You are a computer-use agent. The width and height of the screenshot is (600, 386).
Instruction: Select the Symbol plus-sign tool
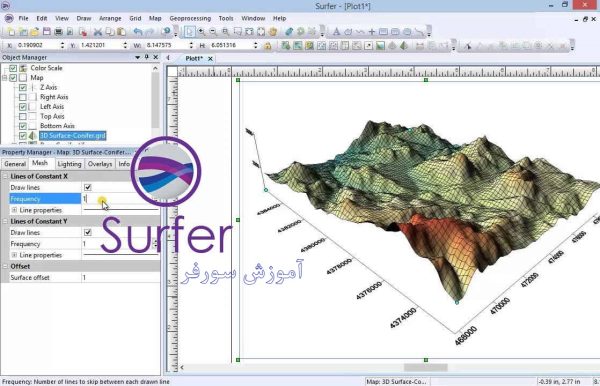coord(372,32)
